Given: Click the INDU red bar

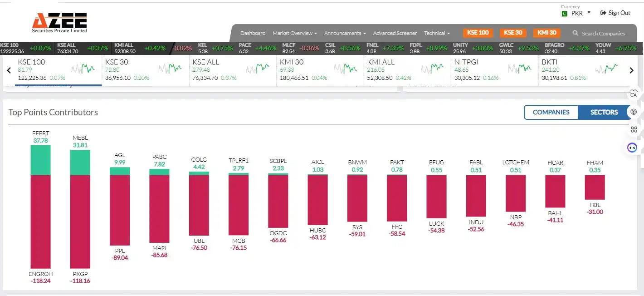Looking at the screenshot, I should 476,196.
